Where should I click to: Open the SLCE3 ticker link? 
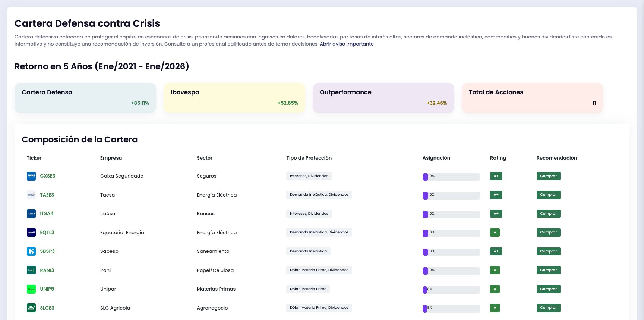tap(47, 308)
